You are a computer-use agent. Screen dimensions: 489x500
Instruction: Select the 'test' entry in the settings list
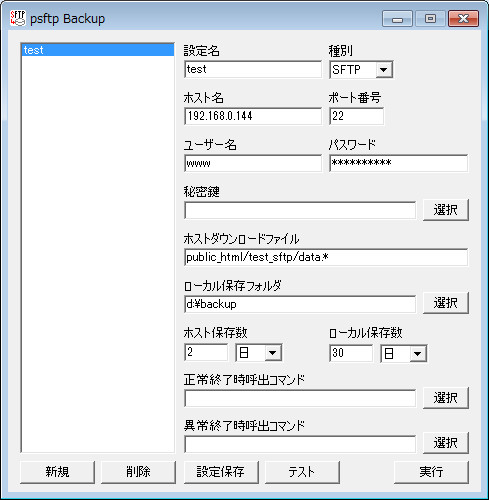98,50
